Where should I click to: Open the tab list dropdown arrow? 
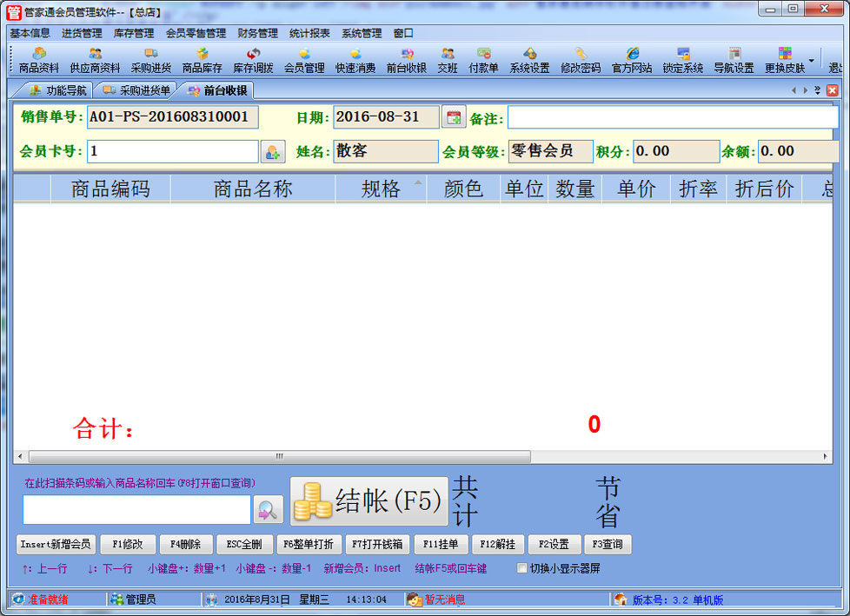[816, 90]
